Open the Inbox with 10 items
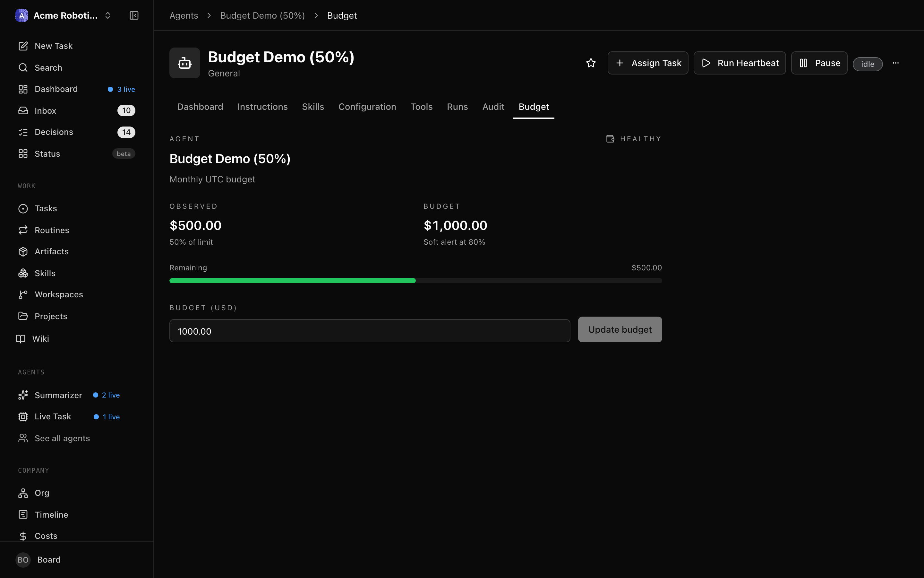Screen dimensions: 924x578 (x=77, y=110)
